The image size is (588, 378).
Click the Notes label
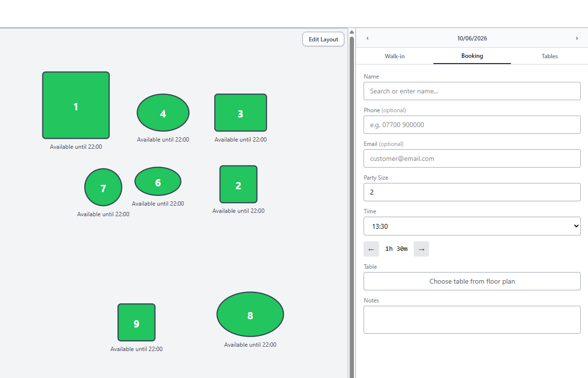[371, 300]
